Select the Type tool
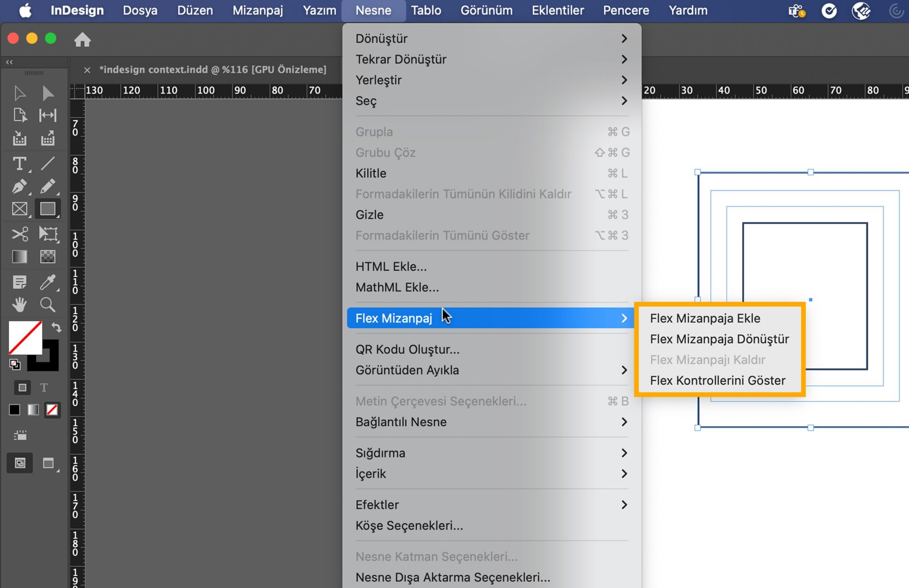The image size is (909, 588). coord(19,164)
